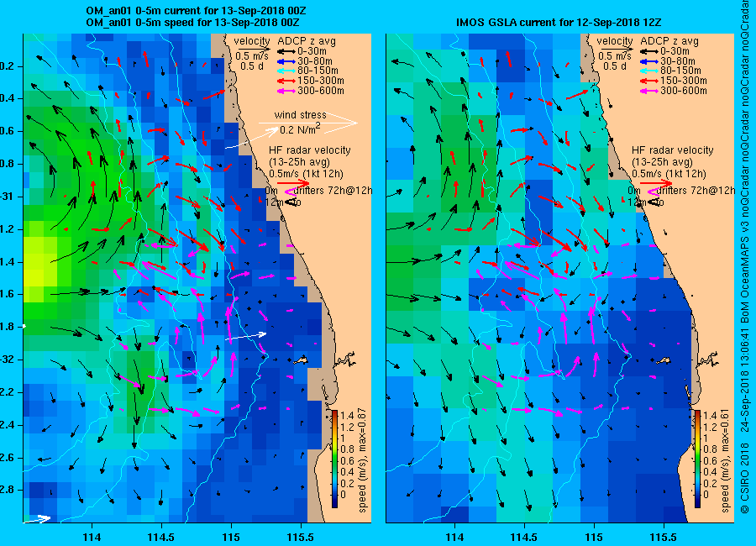Click 'HF radar velocity' label in OM_an01 panel
This screenshot has height=546, width=756.
click(309, 150)
